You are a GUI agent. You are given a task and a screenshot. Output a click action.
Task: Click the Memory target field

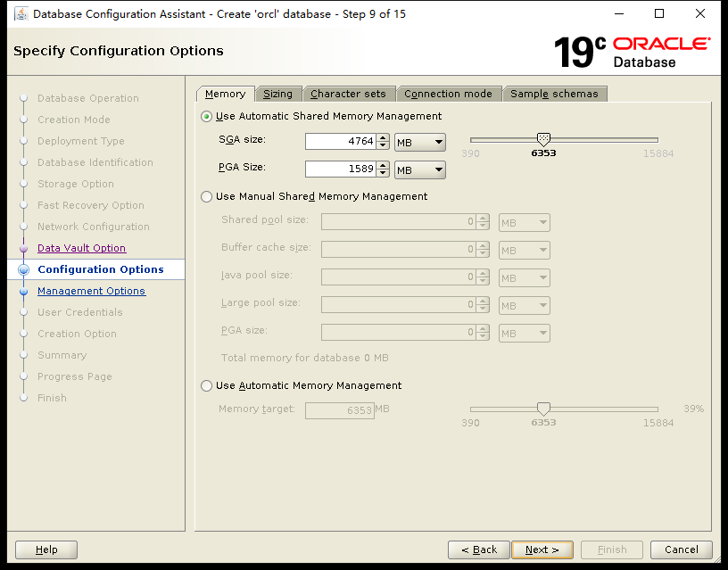pyautogui.click(x=340, y=410)
